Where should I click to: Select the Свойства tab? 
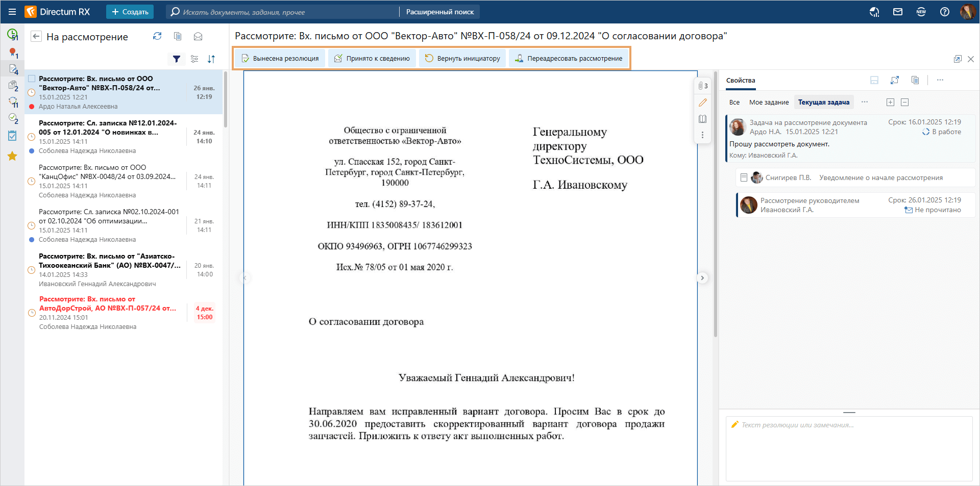(741, 80)
